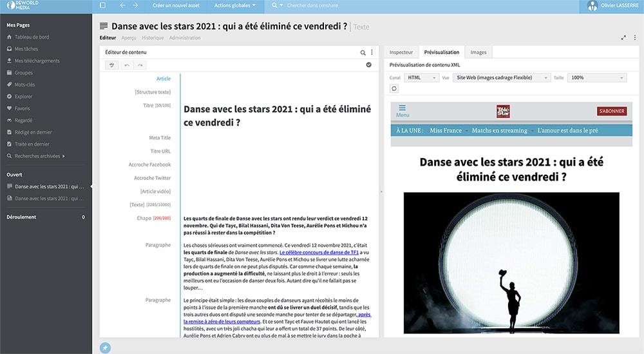Switch to the Historique tab
Screen dimensions: 644x354
[153, 38]
